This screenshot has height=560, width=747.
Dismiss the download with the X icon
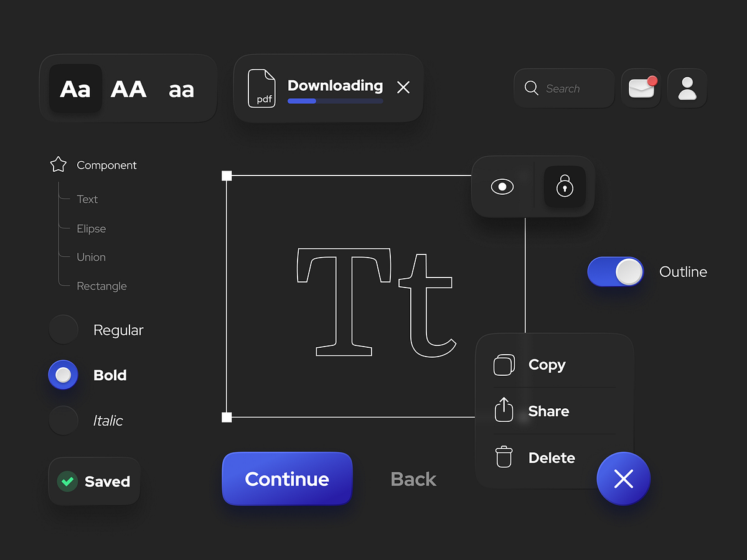(x=403, y=87)
